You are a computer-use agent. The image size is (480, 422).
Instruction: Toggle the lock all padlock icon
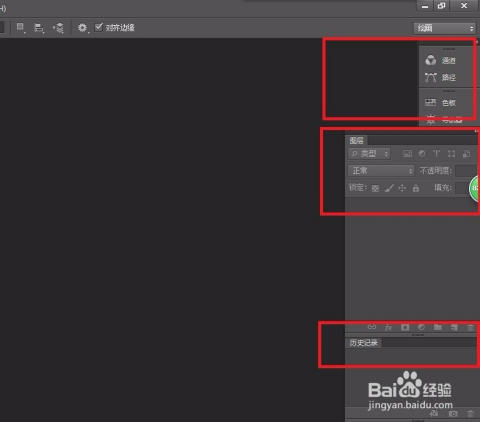[x=416, y=188]
